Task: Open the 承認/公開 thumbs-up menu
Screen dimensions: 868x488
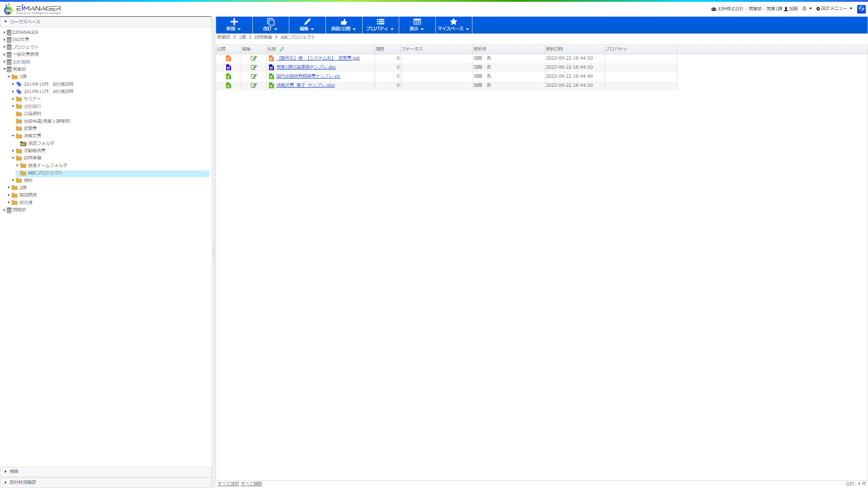Action: point(344,25)
